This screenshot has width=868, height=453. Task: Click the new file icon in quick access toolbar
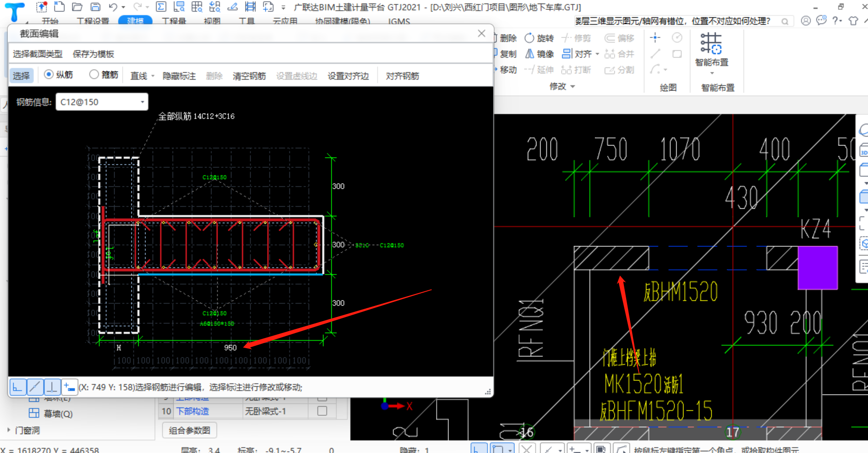[x=59, y=7]
